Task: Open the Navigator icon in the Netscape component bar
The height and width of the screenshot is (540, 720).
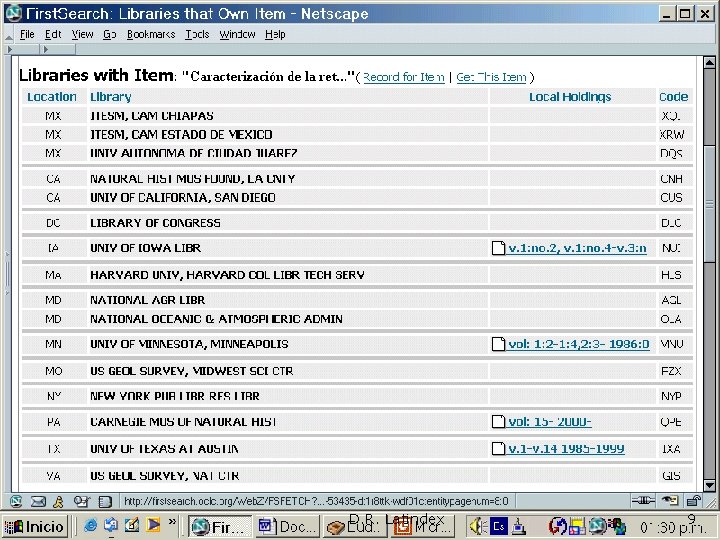Action: pyautogui.click(x=15, y=501)
